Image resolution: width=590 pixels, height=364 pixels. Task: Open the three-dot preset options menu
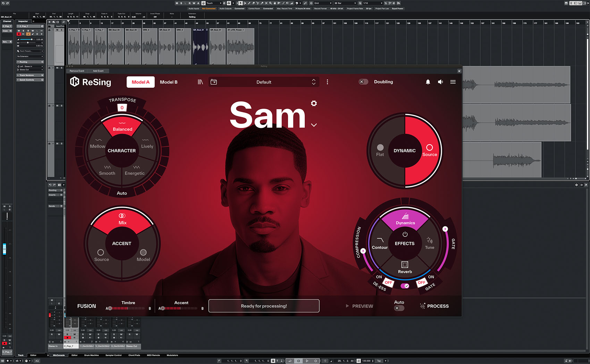(x=327, y=82)
